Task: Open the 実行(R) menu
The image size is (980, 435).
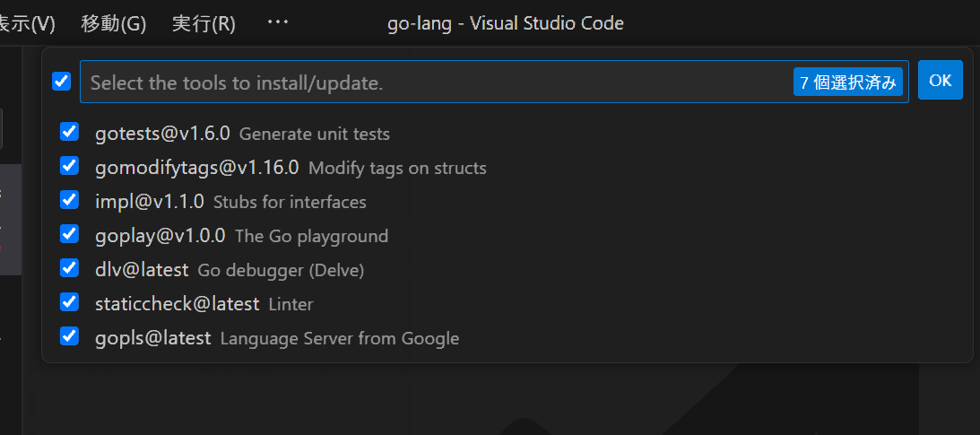Action: (x=204, y=23)
